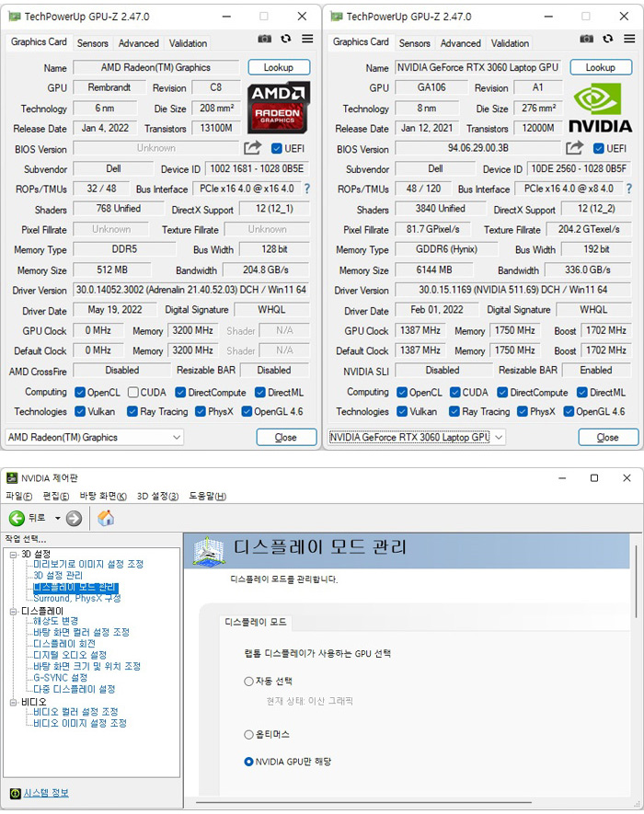Refresh data in AMD Radeon GPU-Z window
Viewport: 644px width, 814px height.
286,39
